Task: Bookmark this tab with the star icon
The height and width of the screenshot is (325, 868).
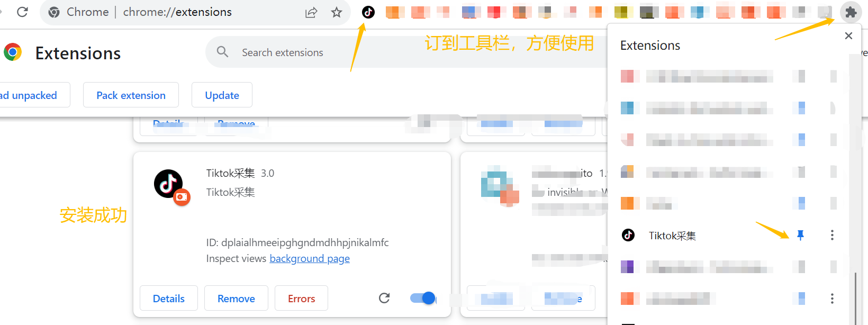Action: [337, 12]
